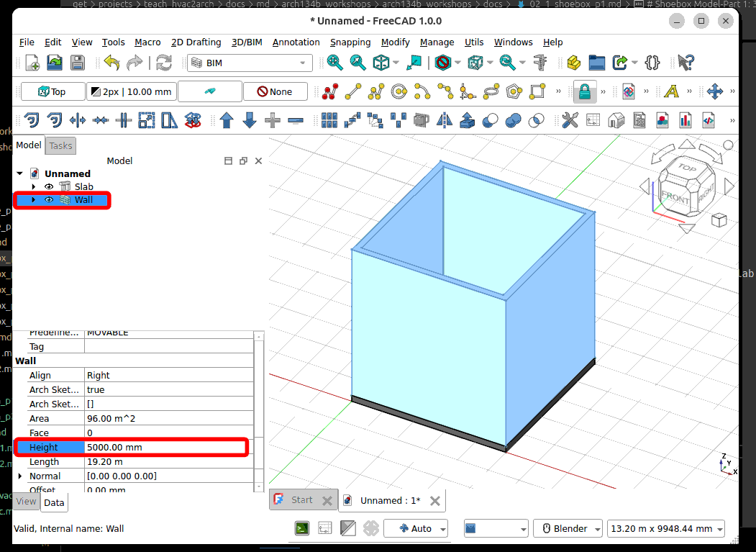Screen dimensions: 756x552
Task: Click the Polyline draft tool icon
Action: (x=375, y=92)
